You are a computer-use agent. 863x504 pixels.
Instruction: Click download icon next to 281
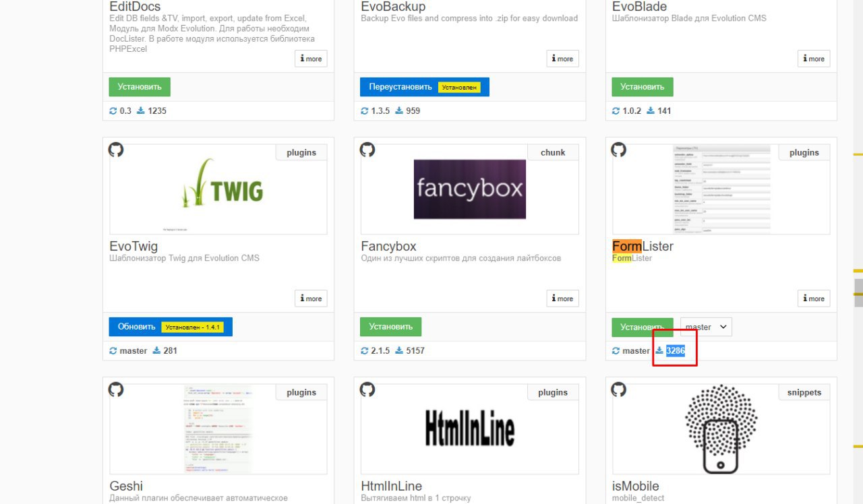(x=156, y=350)
